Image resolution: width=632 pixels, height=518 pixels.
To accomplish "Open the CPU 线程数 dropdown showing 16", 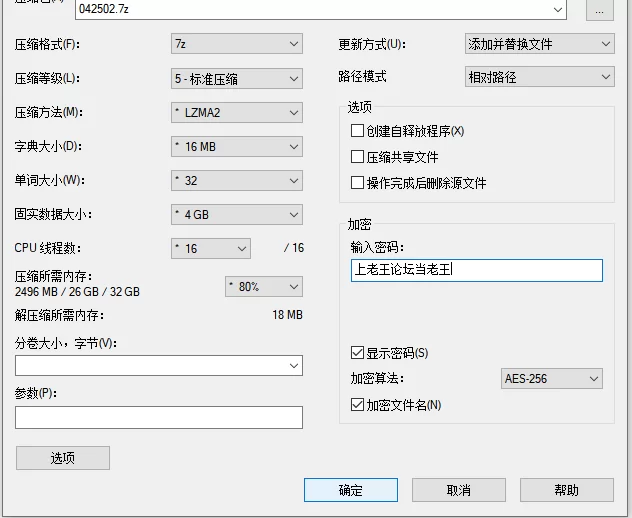I will click(211, 248).
